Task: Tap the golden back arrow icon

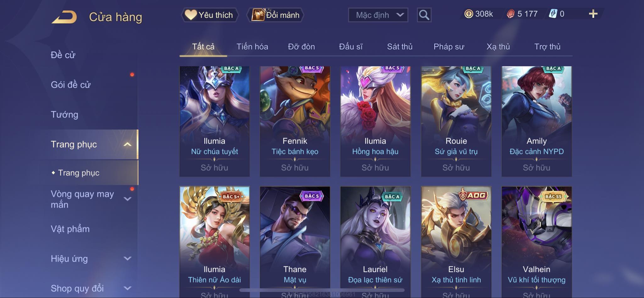Action: point(64,17)
